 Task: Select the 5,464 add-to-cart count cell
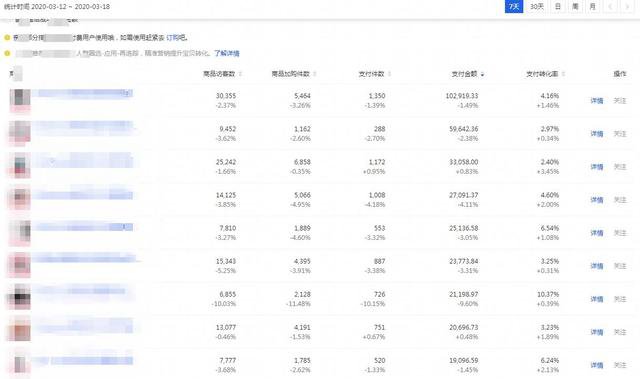click(x=302, y=96)
